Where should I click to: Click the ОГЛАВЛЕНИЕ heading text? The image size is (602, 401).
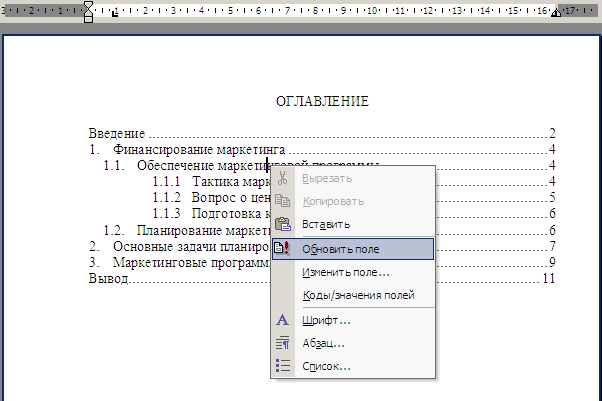(322, 101)
